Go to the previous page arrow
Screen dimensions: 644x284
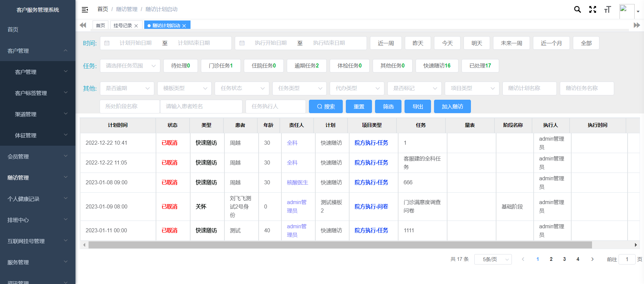[x=523, y=259]
